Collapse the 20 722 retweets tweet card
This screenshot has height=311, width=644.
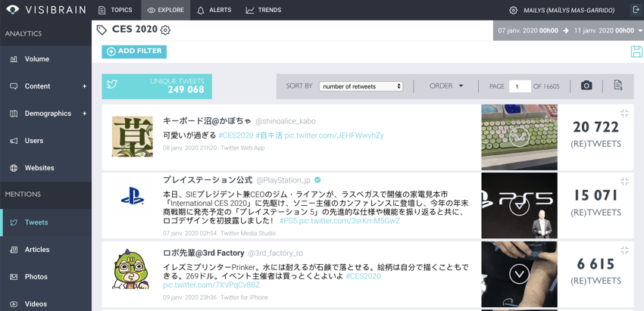pyautogui.click(x=625, y=114)
